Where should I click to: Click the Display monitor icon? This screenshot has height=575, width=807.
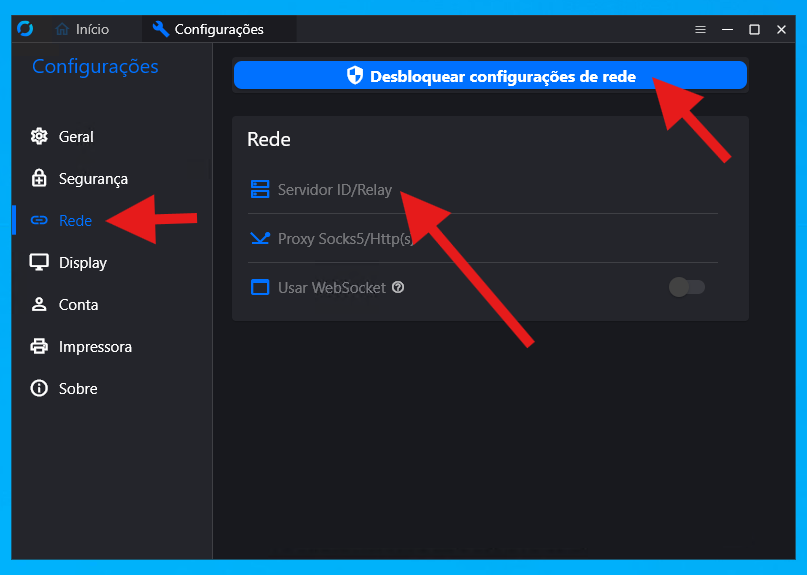[39, 263]
